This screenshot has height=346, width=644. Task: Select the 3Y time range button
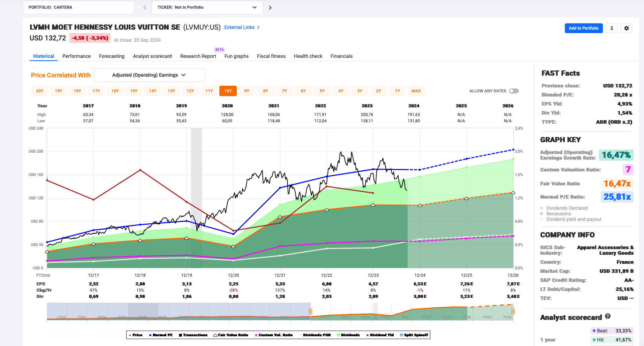coord(360,91)
